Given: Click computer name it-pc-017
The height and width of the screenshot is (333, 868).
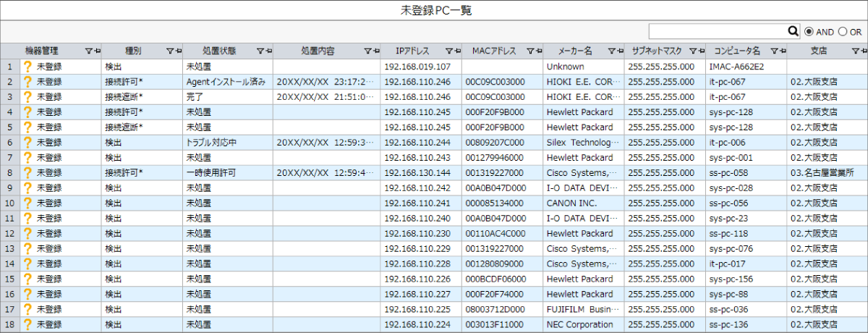Looking at the screenshot, I should 746,264.
